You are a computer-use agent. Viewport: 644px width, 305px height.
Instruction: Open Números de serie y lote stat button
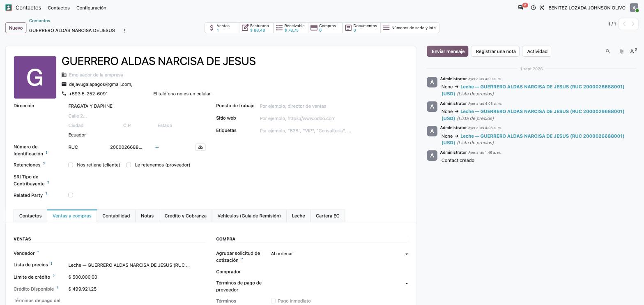(410, 28)
